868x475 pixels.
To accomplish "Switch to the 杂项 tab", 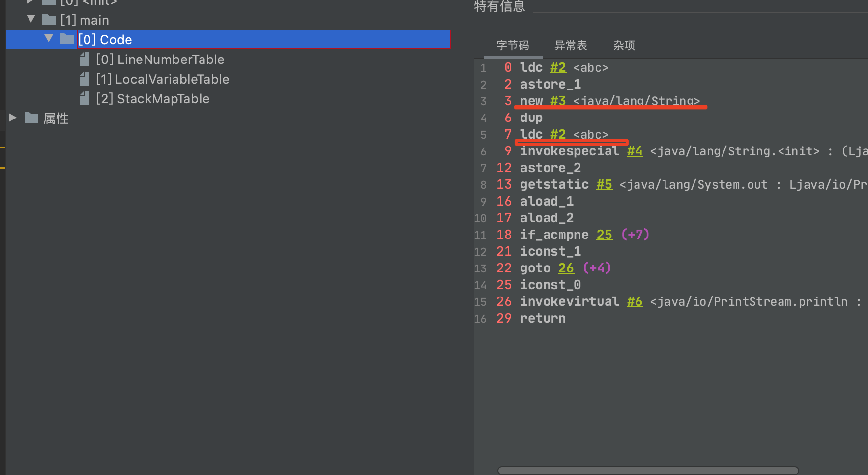I will [x=624, y=46].
